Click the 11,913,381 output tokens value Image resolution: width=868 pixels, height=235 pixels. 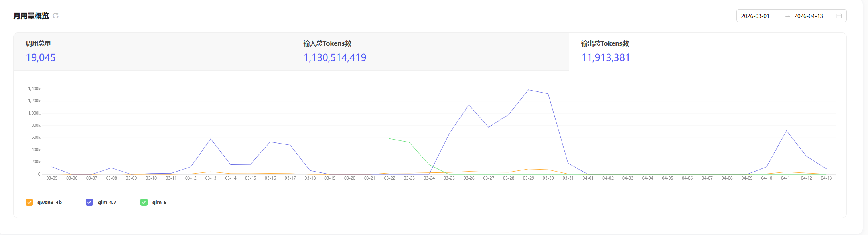[605, 58]
